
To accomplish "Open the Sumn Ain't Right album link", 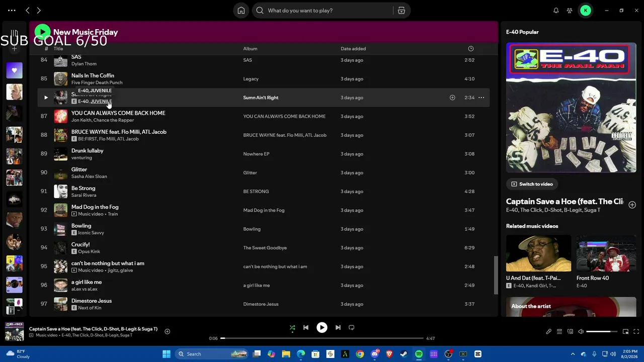I will [261, 98].
